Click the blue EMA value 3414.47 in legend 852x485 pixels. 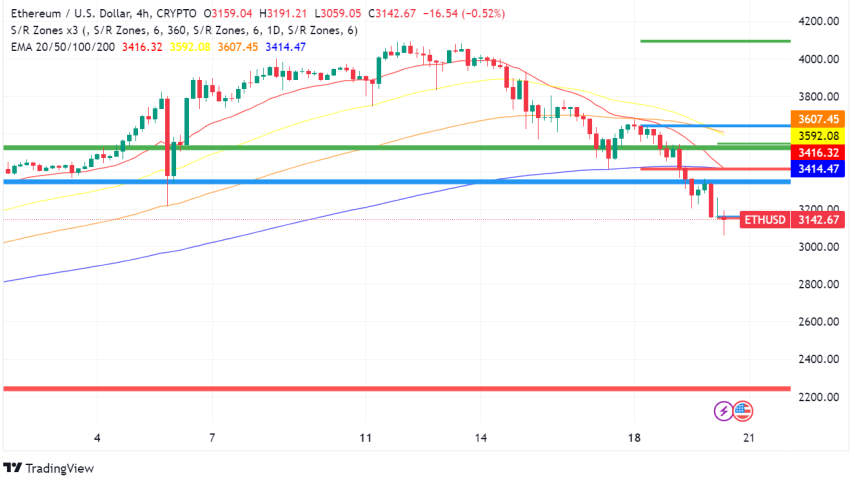285,47
